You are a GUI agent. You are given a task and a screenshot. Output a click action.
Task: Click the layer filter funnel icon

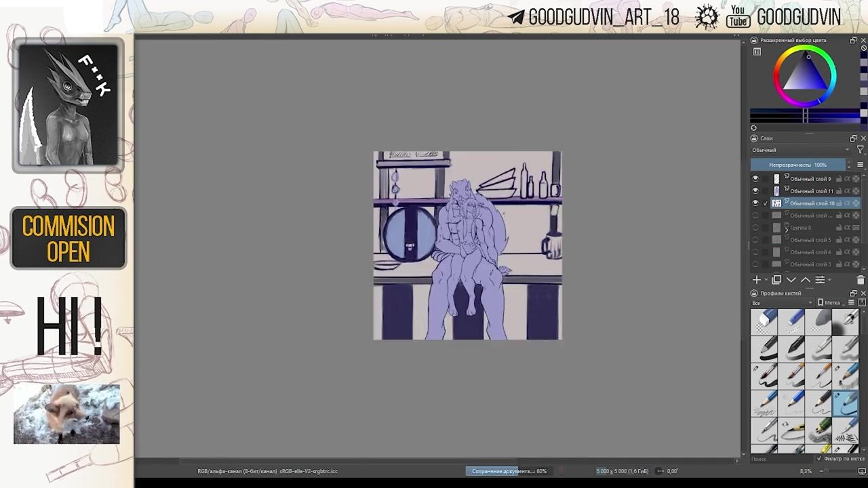pos(861,150)
